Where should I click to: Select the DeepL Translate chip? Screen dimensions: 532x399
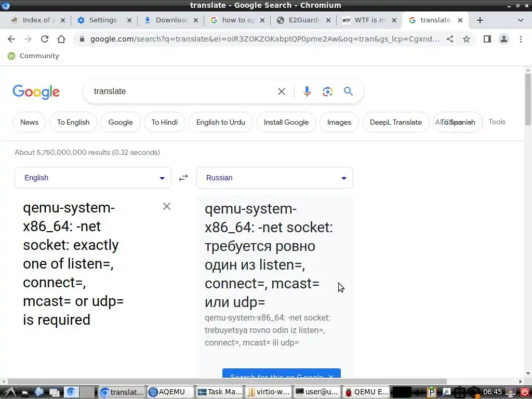coord(395,122)
